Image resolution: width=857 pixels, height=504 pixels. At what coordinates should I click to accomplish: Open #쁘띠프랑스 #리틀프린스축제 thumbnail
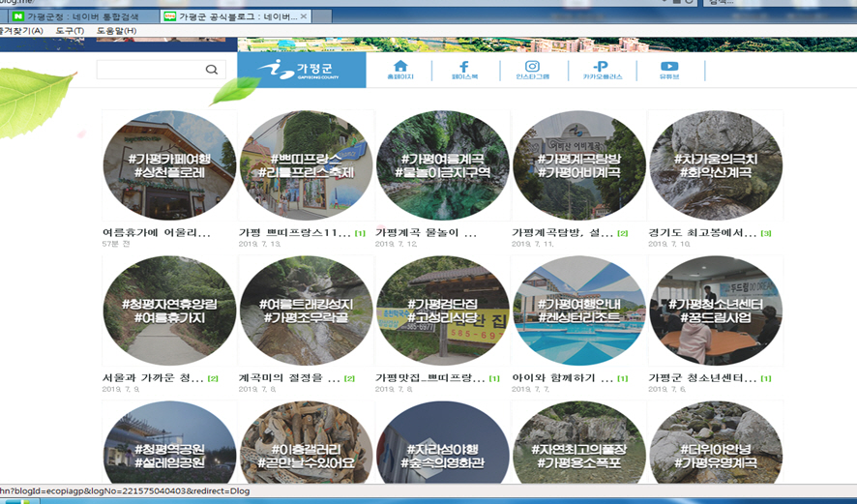pyautogui.click(x=306, y=165)
